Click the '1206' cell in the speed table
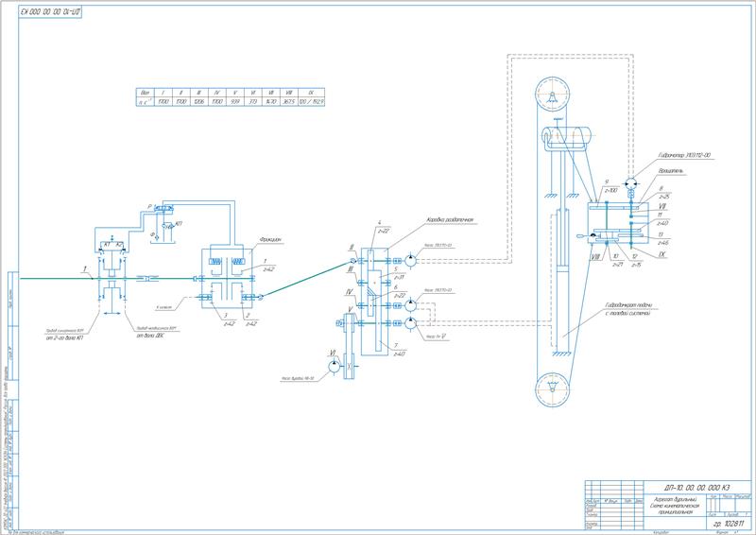756x535 pixels. tap(198, 102)
